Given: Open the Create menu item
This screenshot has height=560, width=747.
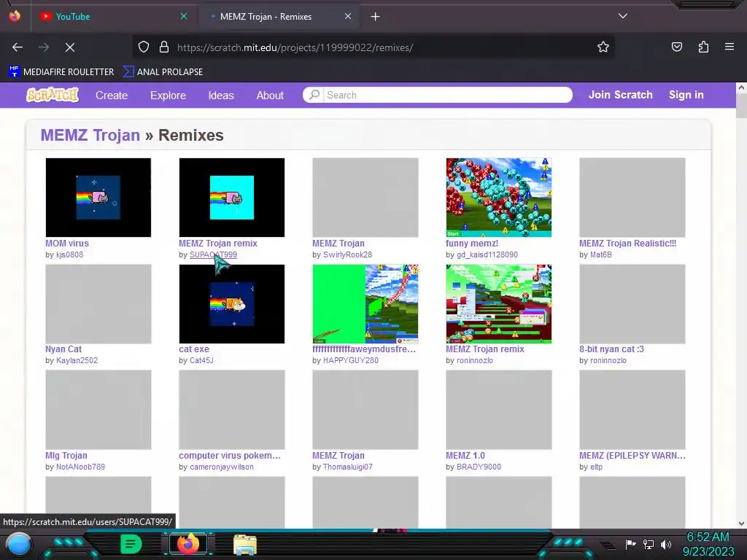Looking at the screenshot, I should [112, 96].
